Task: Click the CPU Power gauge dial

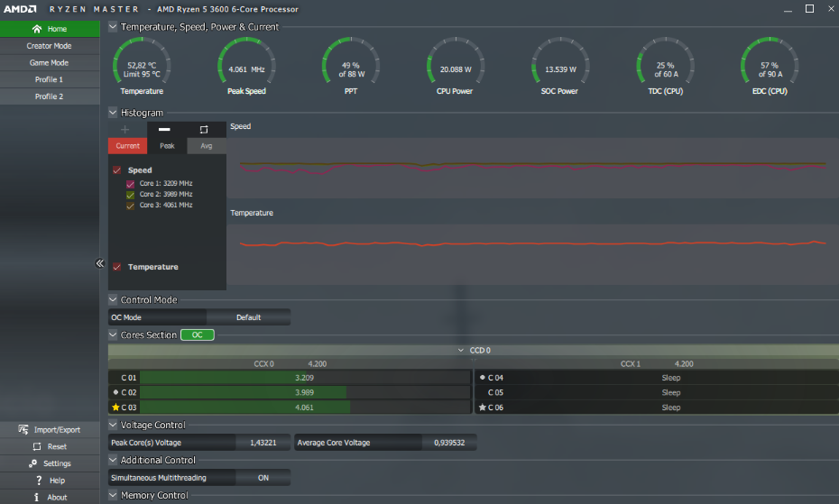Action: point(456,61)
